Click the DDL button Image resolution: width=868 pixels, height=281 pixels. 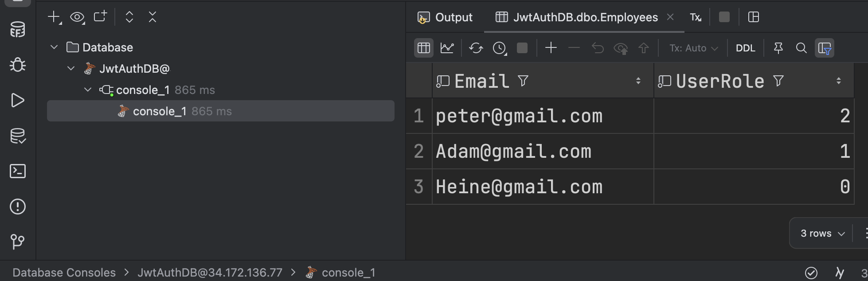(x=745, y=48)
